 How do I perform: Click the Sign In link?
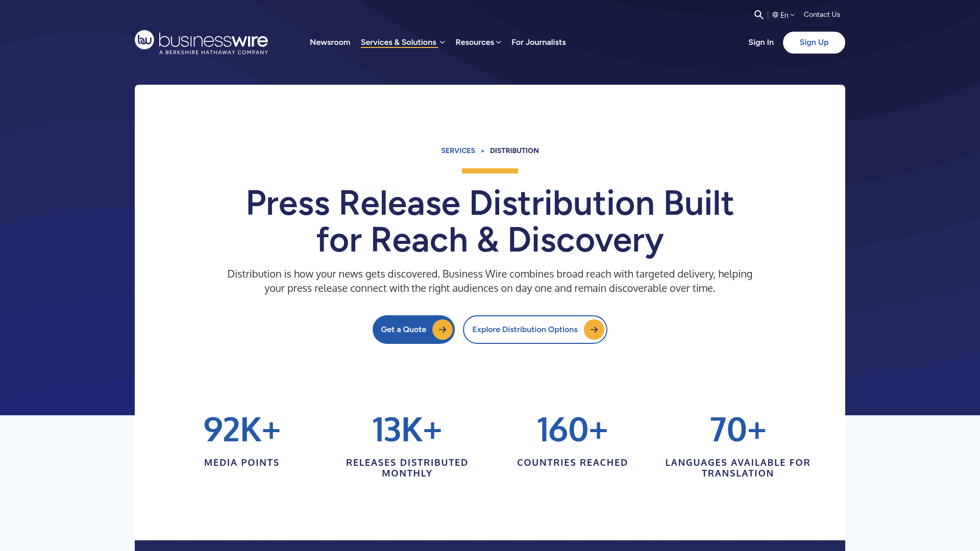tap(761, 42)
